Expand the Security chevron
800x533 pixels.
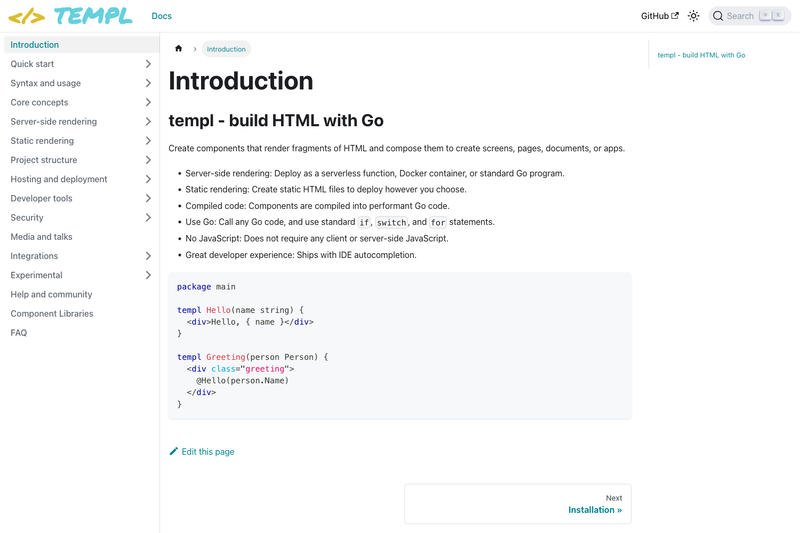click(148, 217)
